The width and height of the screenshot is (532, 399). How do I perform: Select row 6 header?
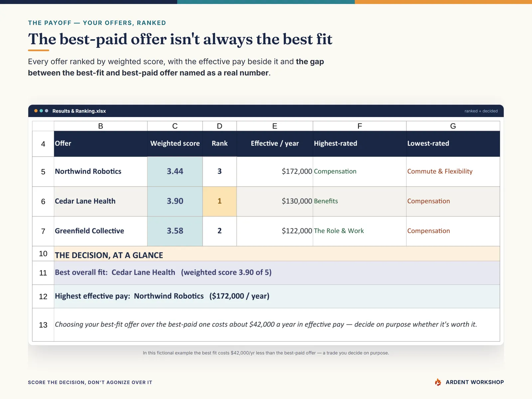[43, 201]
